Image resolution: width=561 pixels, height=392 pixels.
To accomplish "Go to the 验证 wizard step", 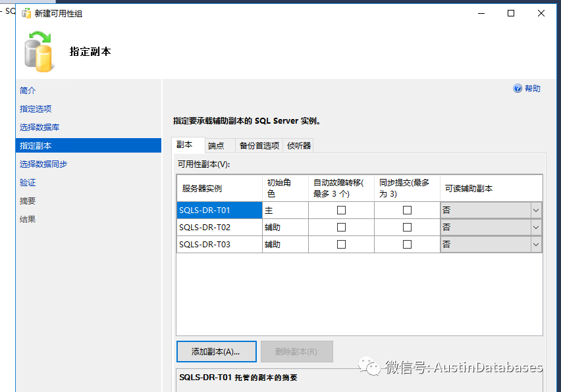I will tap(28, 183).
